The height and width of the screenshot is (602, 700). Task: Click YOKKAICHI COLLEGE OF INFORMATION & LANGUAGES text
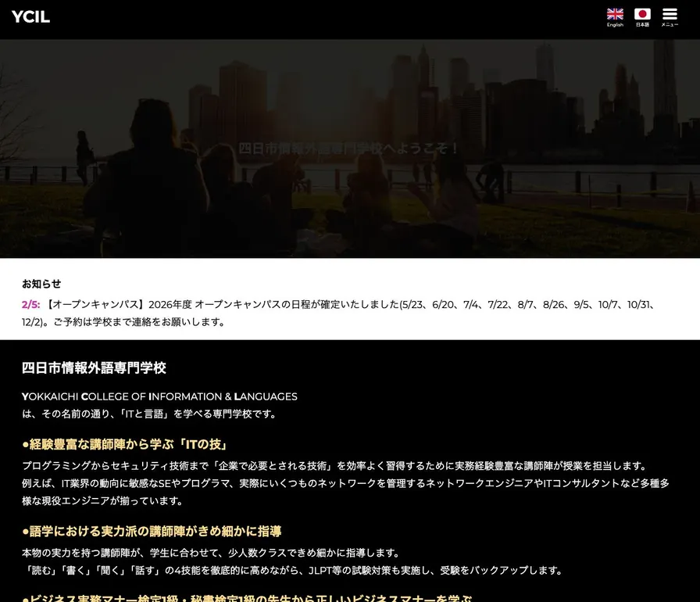pos(159,396)
